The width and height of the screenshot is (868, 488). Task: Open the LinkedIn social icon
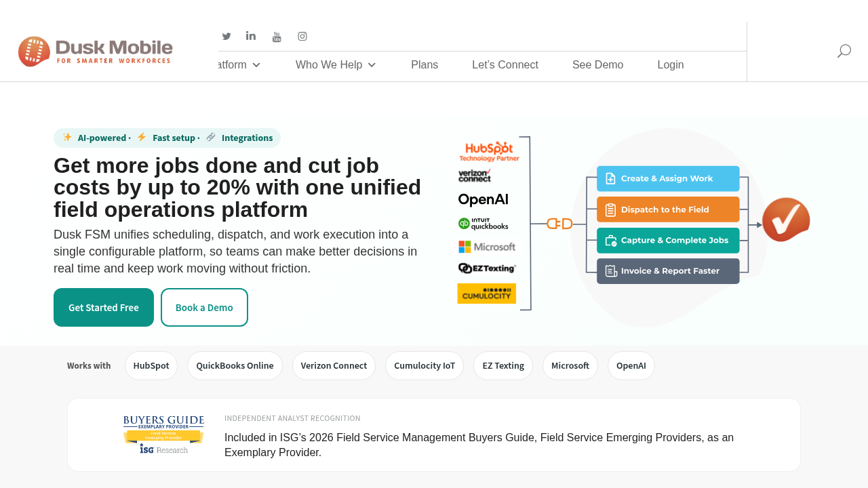[x=251, y=36]
